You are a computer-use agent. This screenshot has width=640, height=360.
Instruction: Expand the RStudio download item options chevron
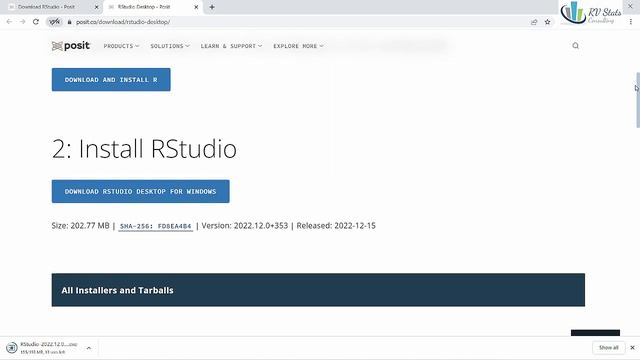[89, 348]
